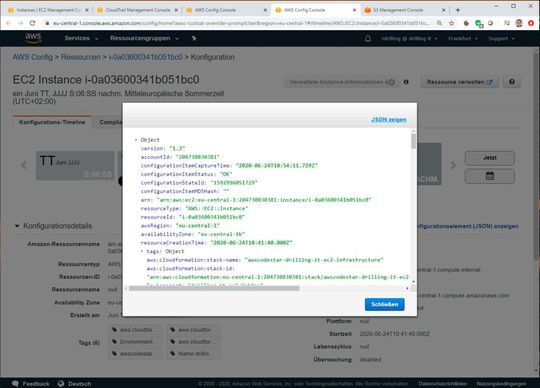This screenshot has height=388, width=540.
Task: Click the dialog vertical scrollbar thumb
Action: tap(413, 141)
